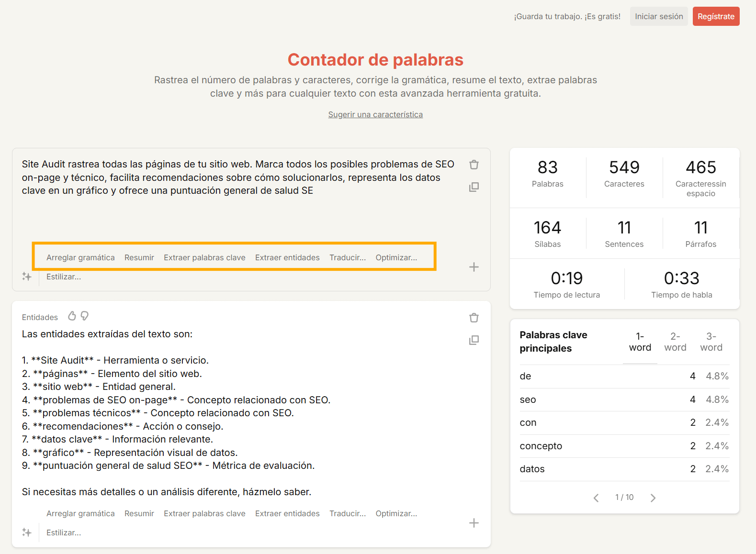The width and height of the screenshot is (756, 554).
Task: Click the plus icon in Entidades card
Action: click(474, 523)
